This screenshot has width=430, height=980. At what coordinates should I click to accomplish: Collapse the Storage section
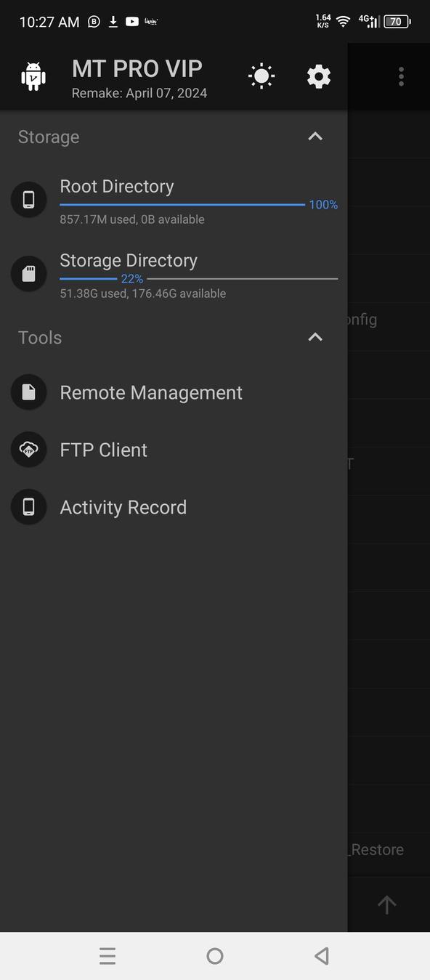315,137
